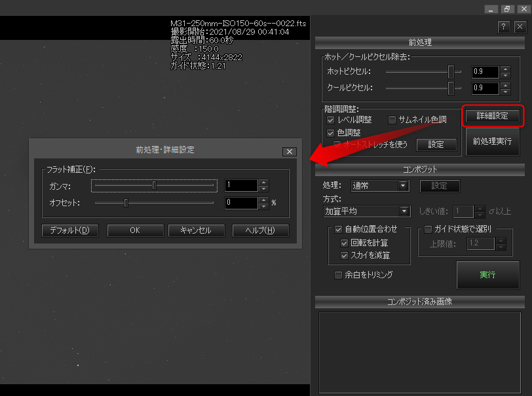The image size is (532, 396).
Task: Decrease the クールピクセル value spinner
Action: (x=504, y=91)
